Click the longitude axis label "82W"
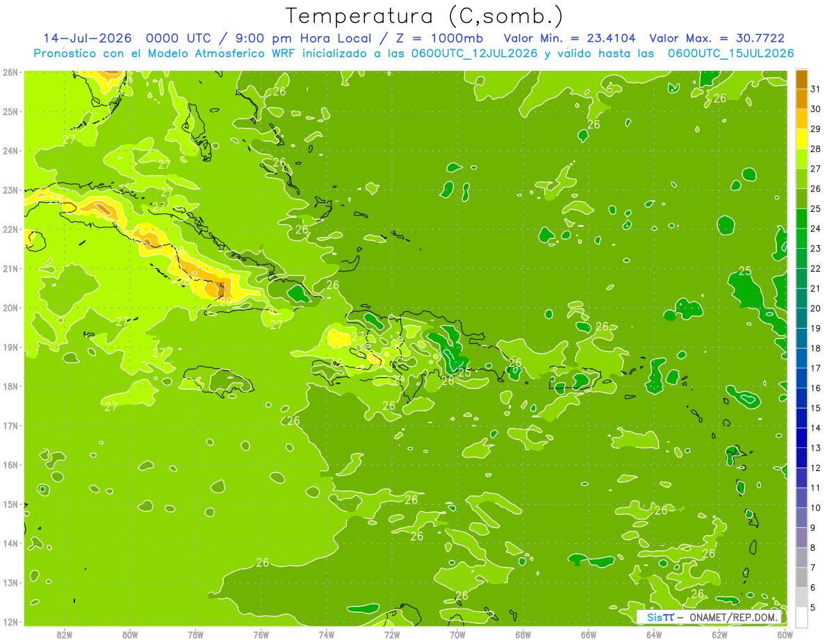834x644 pixels. click(x=64, y=634)
